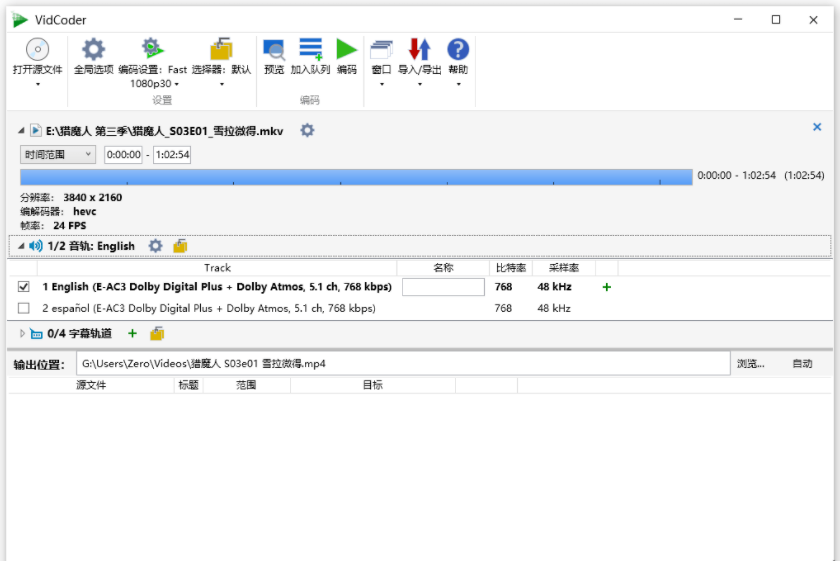Click the Picker folder icon in toolbar
Screen dimensions: 840x561
click(221, 49)
